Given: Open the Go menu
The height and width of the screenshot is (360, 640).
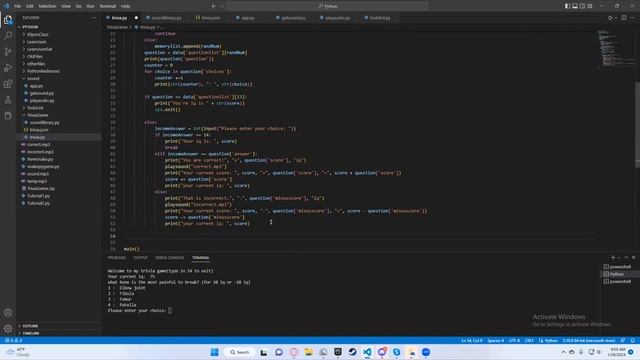Looking at the screenshot, I should (78, 6).
